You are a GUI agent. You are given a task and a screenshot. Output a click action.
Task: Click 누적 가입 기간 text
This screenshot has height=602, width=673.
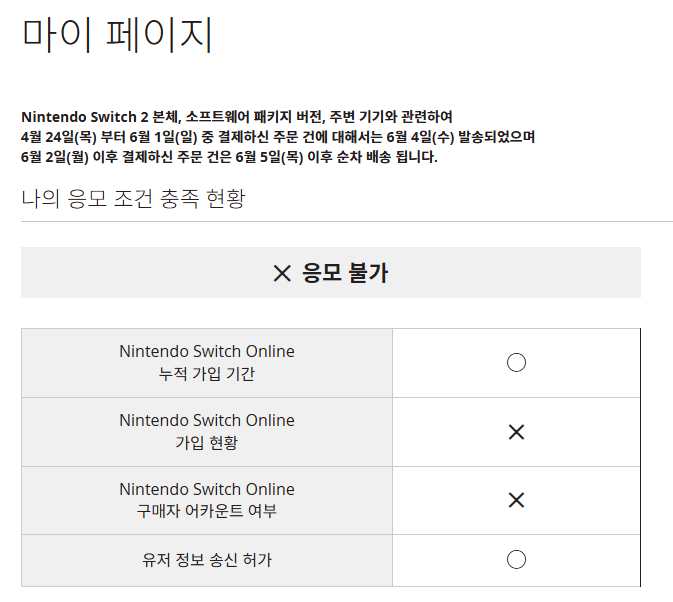[x=207, y=374]
